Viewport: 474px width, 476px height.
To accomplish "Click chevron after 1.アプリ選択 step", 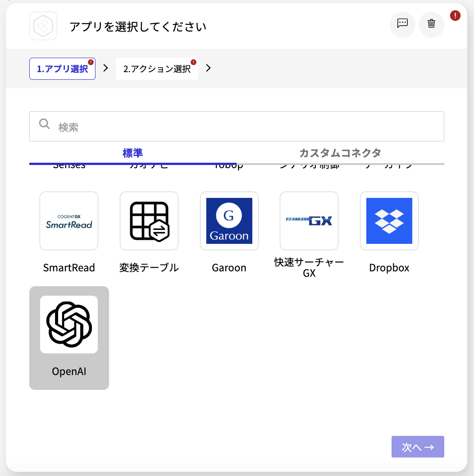I will tap(105, 68).
